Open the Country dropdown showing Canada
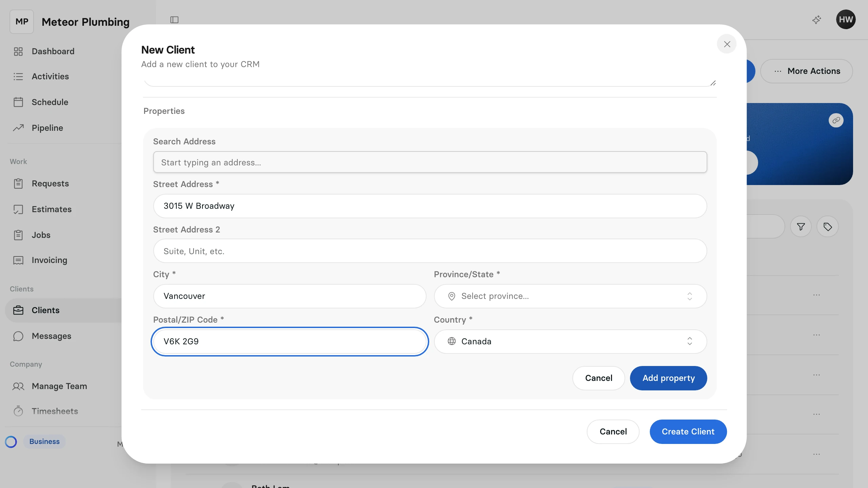The width and height of the screenshot is (868, 488). point(570,341)
